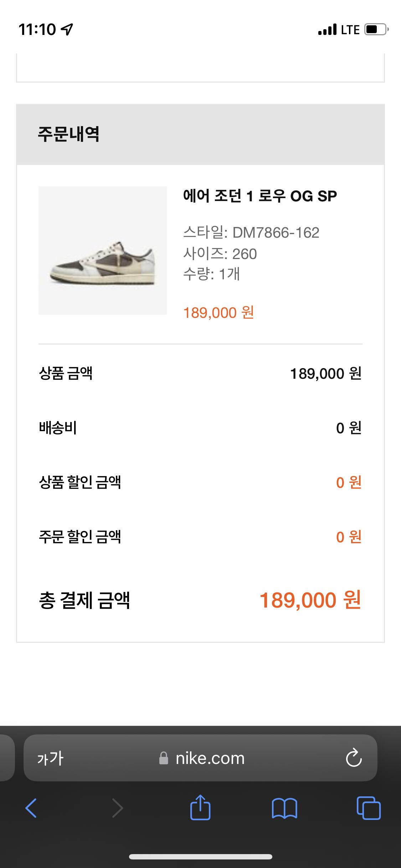Open the 가가 text size menu

(x=50, y=758)
